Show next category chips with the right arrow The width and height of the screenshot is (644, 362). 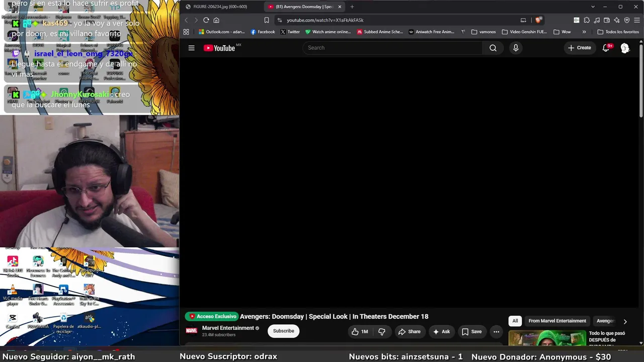[x=625, y=321]
